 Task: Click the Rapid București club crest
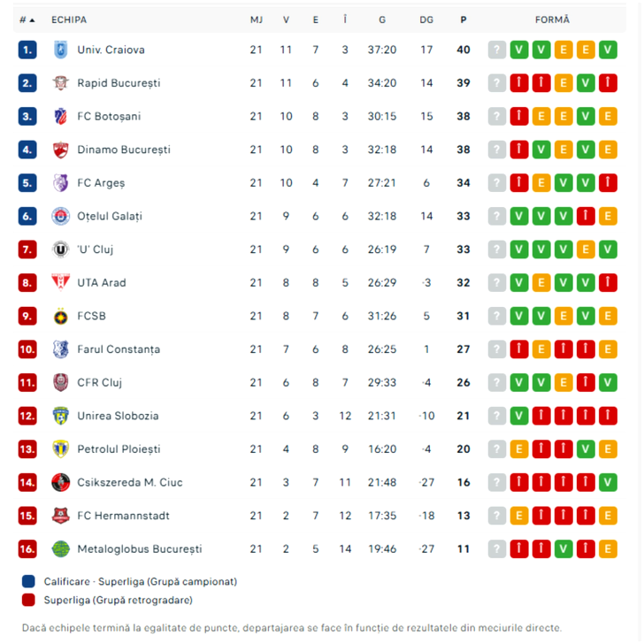[x=60, y=83]
